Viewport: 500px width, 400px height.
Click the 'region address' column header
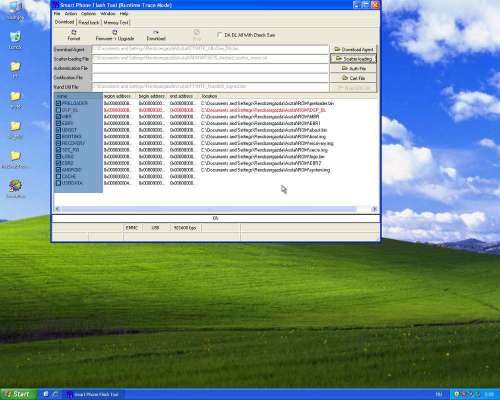click(119, 96)
